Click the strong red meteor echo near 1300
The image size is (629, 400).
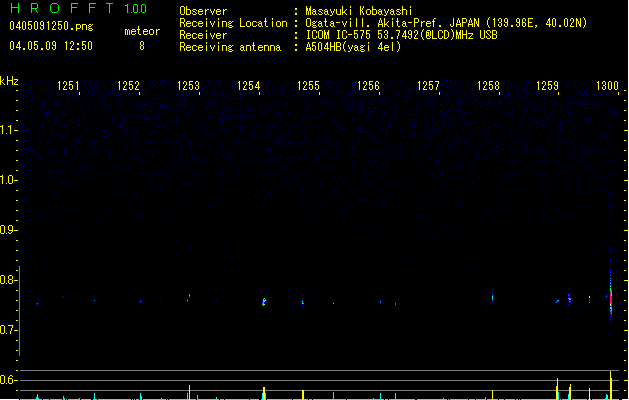pos(611,301)
